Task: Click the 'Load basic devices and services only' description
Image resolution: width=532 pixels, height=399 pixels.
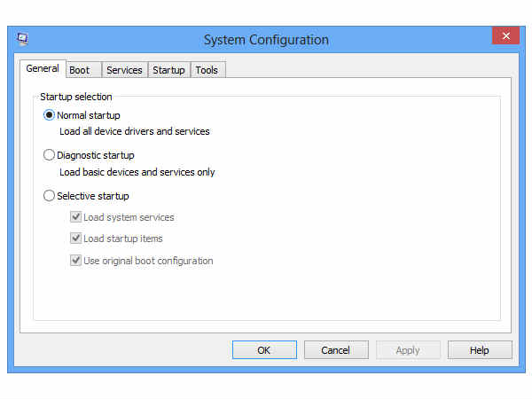Action: 137,172
